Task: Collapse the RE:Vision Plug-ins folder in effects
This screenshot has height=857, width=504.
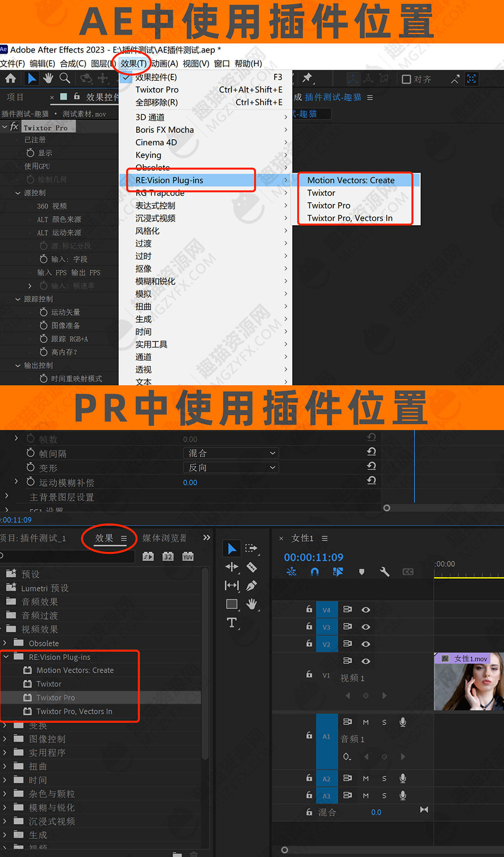Action: [x=6, y=657]
